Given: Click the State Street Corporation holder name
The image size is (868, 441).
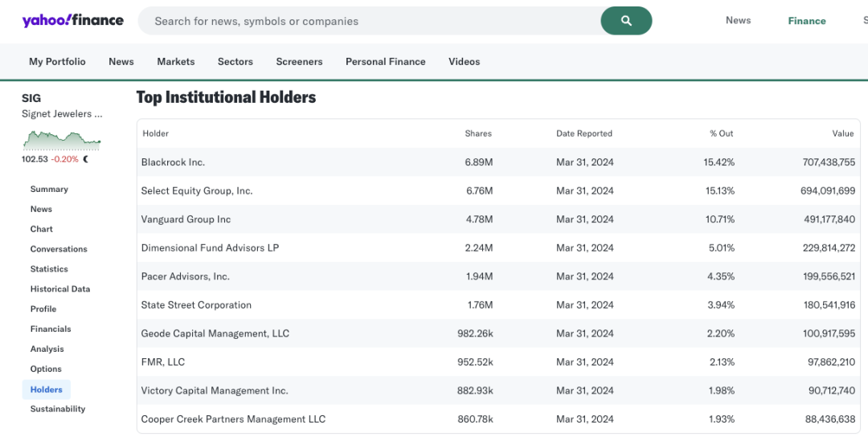Looking at the screenshot, I should pyautogui.click(x=196, y=305).
